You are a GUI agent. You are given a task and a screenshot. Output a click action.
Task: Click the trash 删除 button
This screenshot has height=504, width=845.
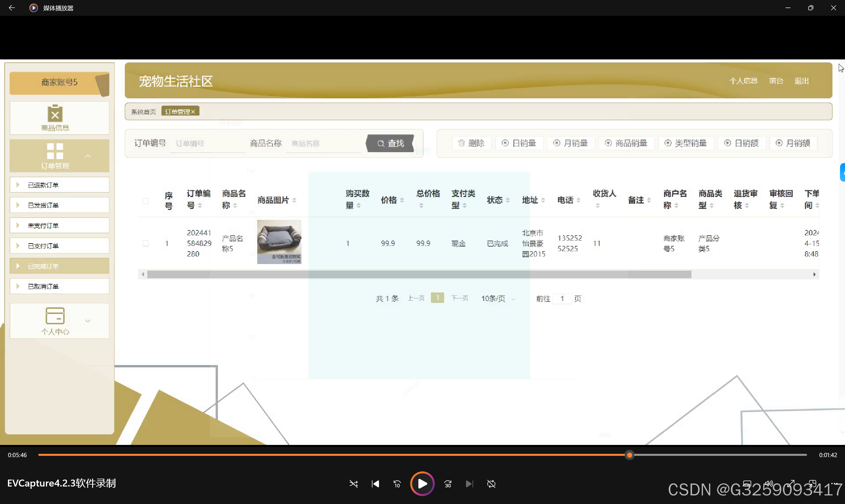click(471, 143)
